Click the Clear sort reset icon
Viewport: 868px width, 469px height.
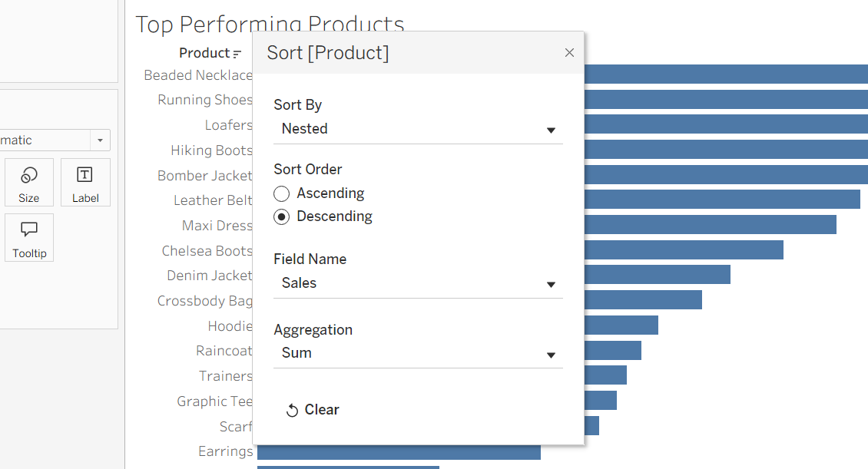(292, 411)
